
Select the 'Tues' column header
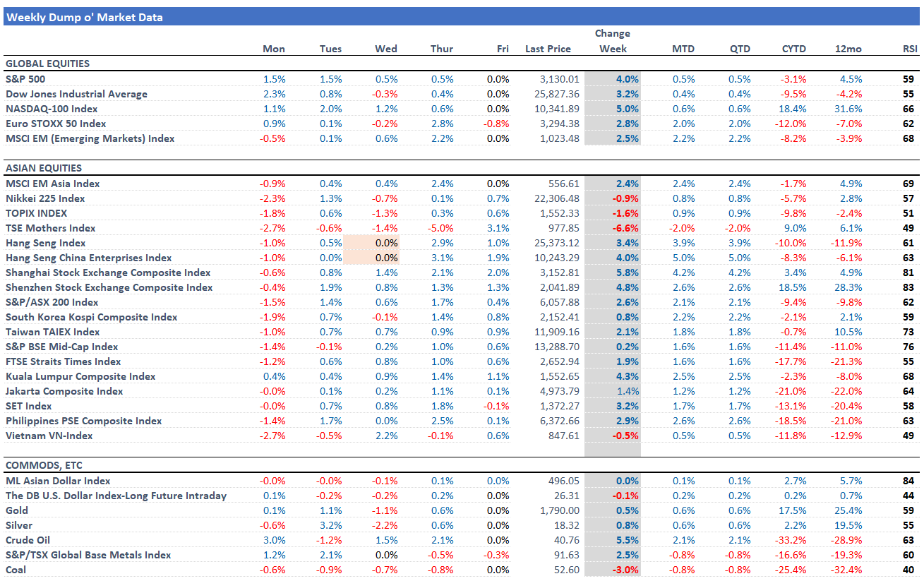(330, 49)
